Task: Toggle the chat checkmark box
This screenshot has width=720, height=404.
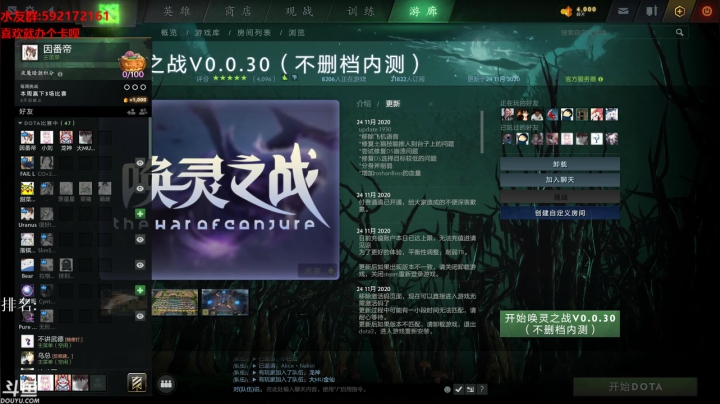Action: (458, 389)
